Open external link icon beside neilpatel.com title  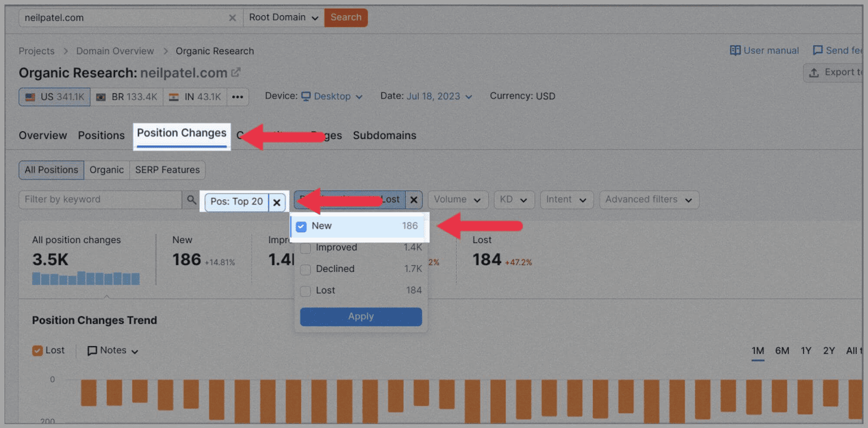pyautogui.click(x=236, y=72)
